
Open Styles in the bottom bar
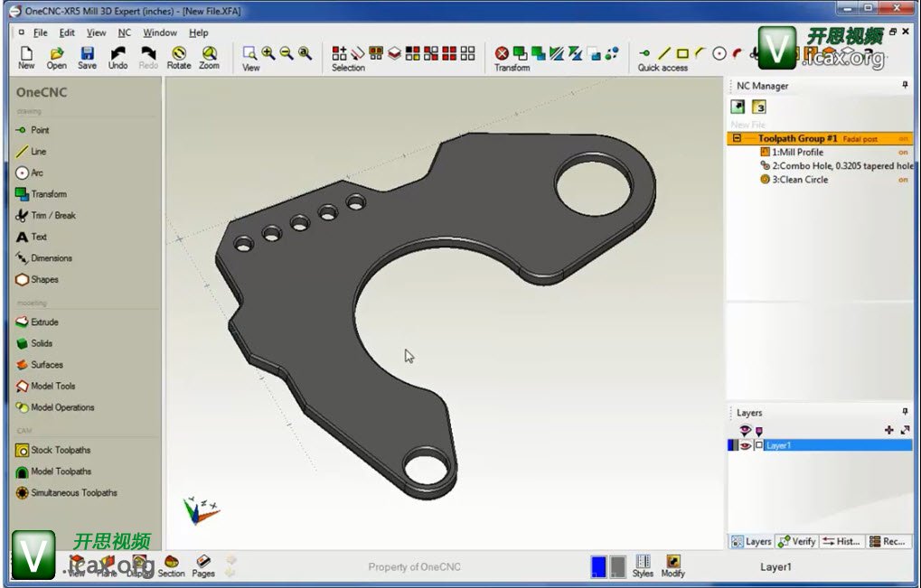[x=643, y=566]
